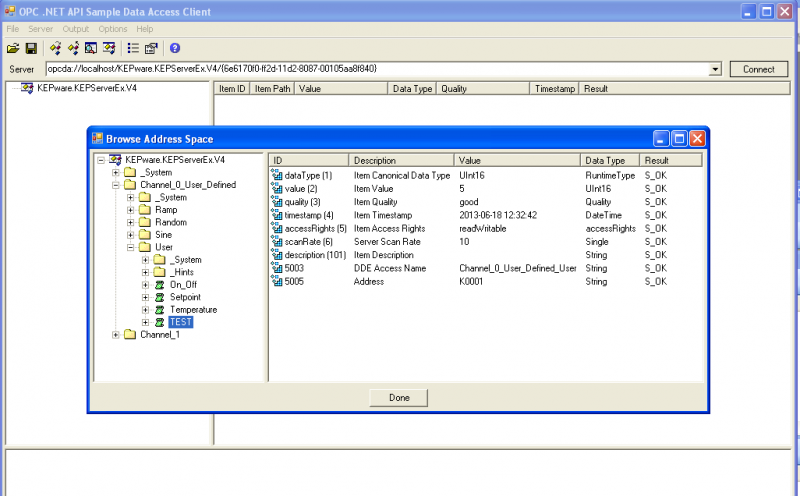Image resolution: width=800 pixels, height=496 pixels.
Task: Click the Temperature tag icon
Action: coord(160,310)
